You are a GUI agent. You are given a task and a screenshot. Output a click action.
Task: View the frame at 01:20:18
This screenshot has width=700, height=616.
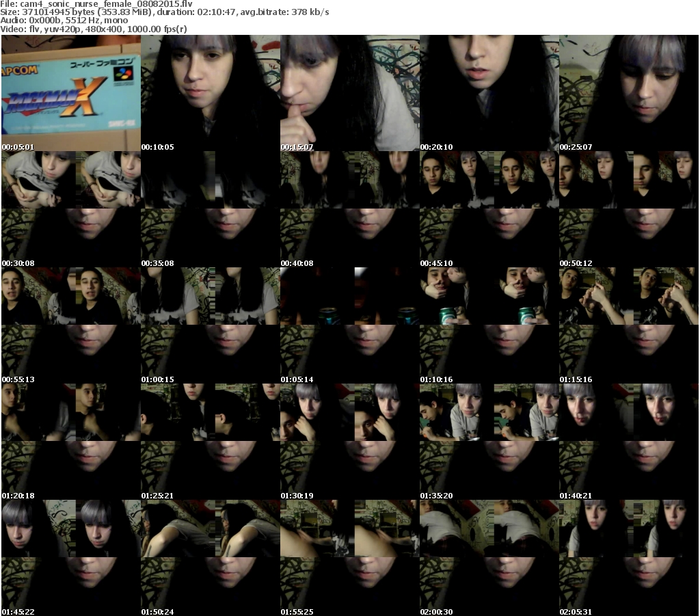click(71, 442)
